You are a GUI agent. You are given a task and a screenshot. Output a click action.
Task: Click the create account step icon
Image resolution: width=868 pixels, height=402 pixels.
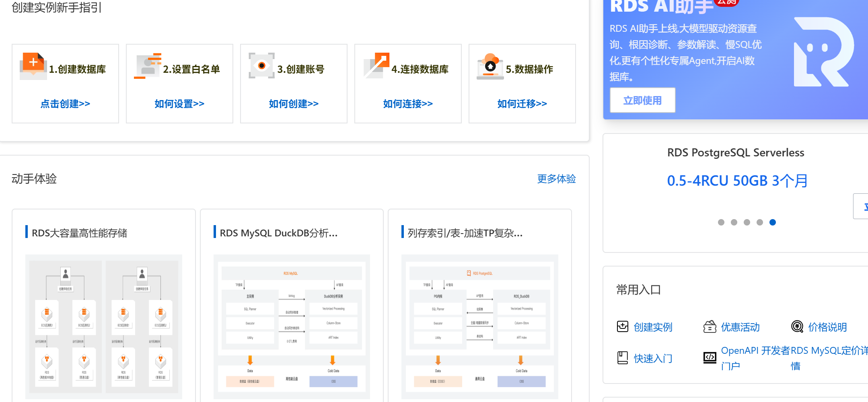261,66
